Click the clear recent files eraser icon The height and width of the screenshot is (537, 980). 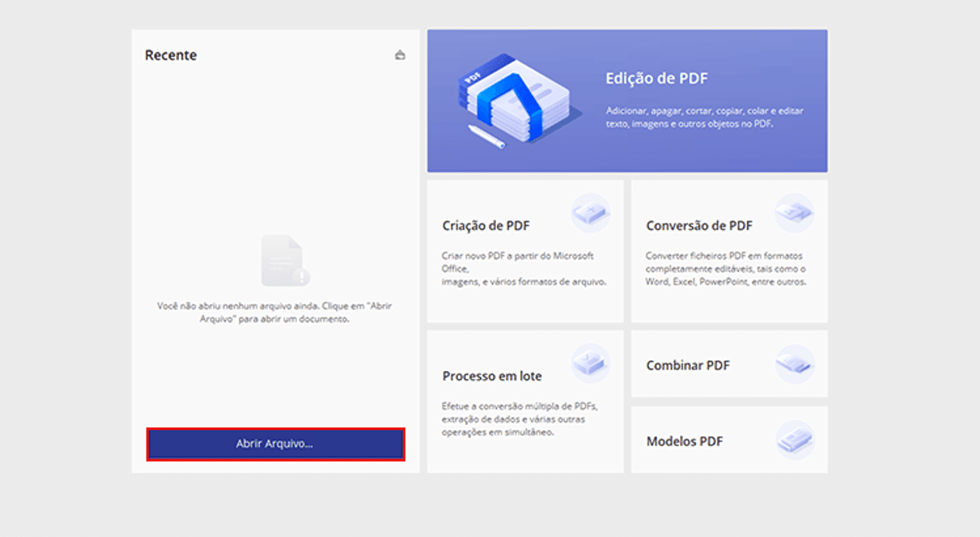pos(400,55)
